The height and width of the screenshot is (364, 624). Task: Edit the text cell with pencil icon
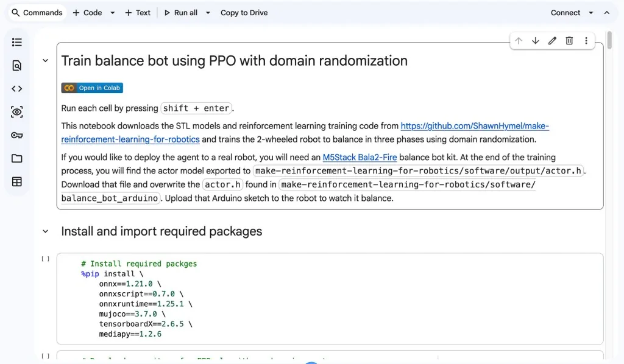(x=552, y=41)
